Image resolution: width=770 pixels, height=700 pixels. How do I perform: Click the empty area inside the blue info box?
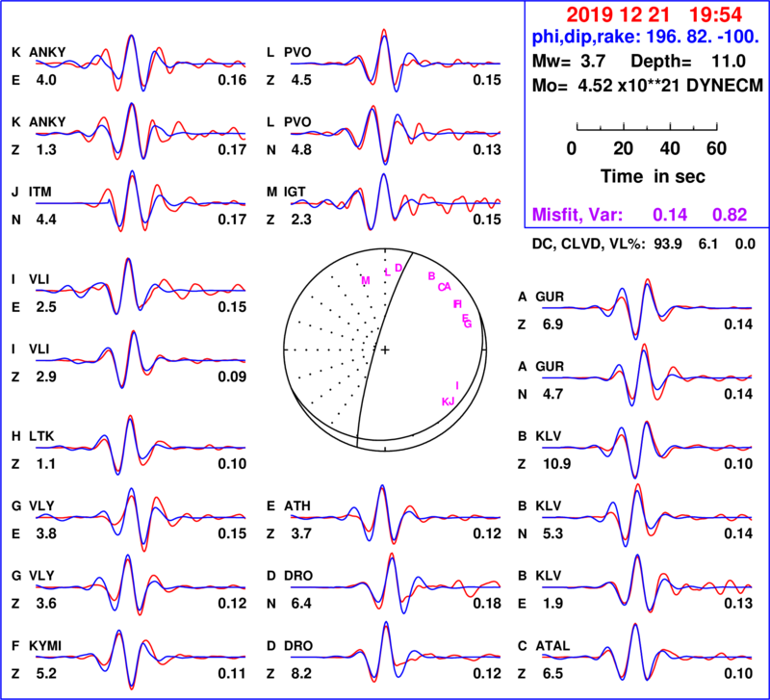click(x=645, y=125)
